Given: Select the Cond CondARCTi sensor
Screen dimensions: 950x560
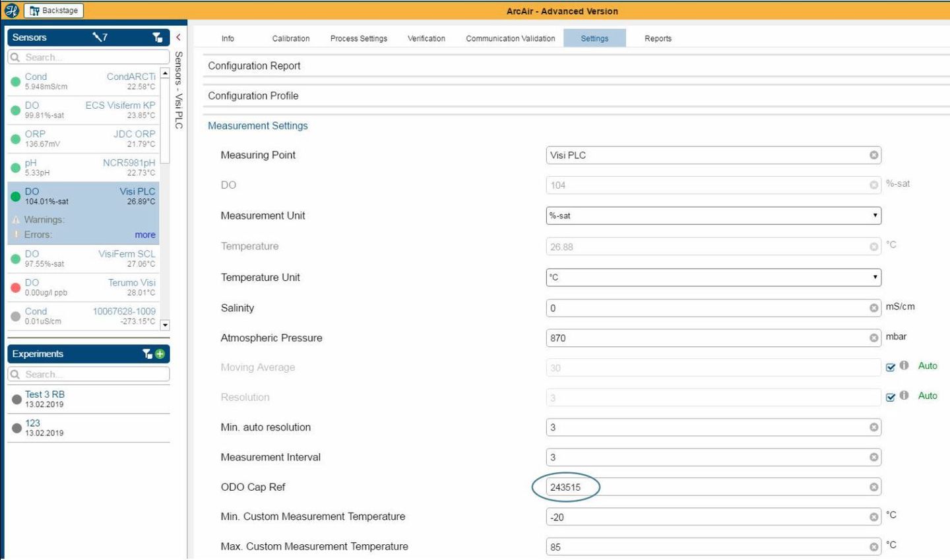Looking at the screenshot, I should point(84,82).
